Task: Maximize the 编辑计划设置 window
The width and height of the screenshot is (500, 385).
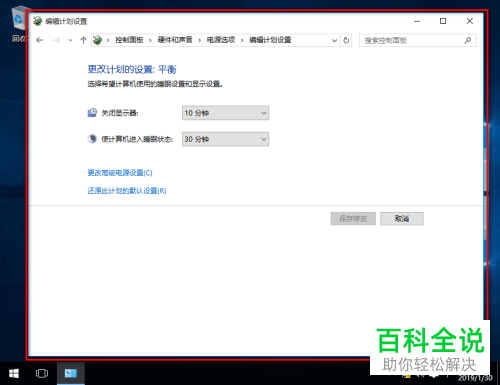Action: click(x=443, y=21)
